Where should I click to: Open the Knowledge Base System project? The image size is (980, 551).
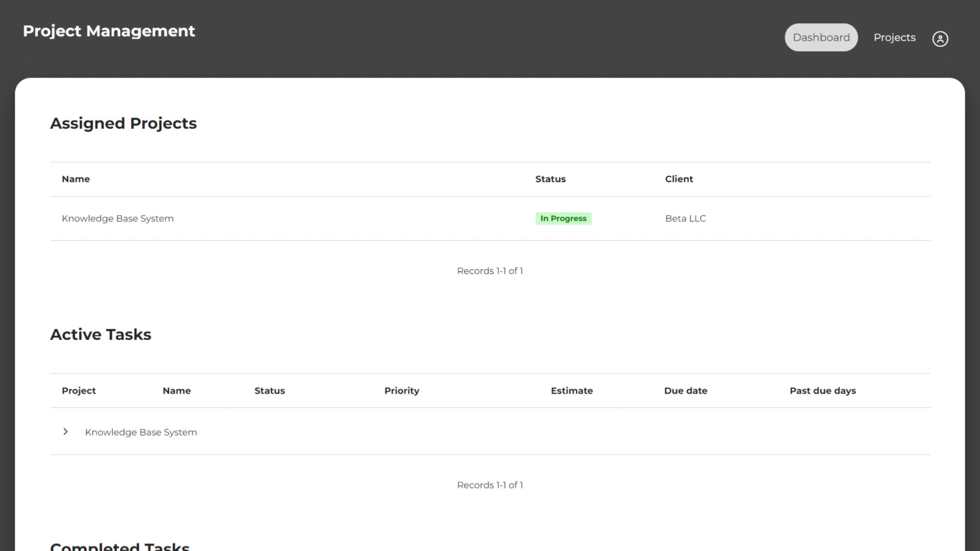click(118, 218)
